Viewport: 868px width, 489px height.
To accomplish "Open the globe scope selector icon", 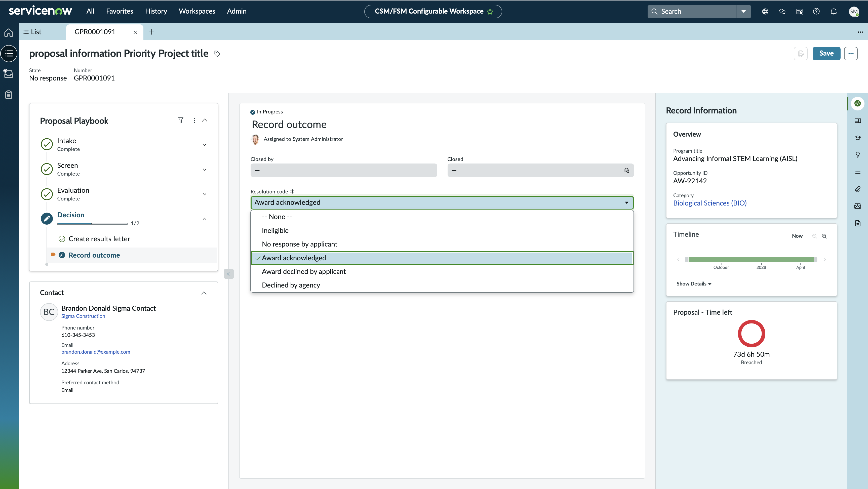I will click(765, 12).
